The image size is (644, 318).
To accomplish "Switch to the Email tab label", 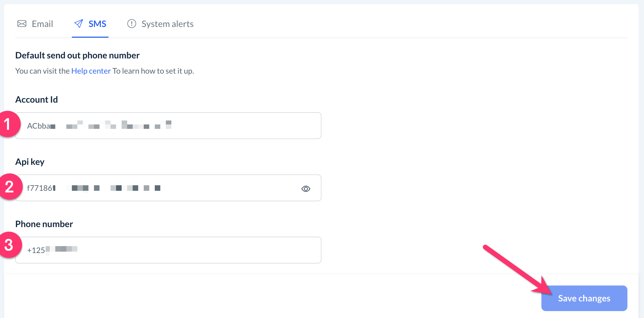I will (x=42, y=24).
